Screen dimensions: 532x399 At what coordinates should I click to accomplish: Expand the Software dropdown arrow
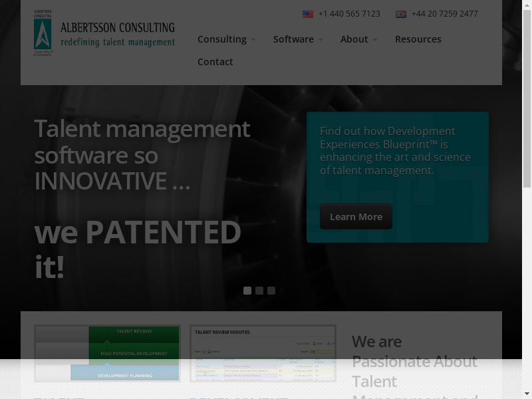point(321,40)
